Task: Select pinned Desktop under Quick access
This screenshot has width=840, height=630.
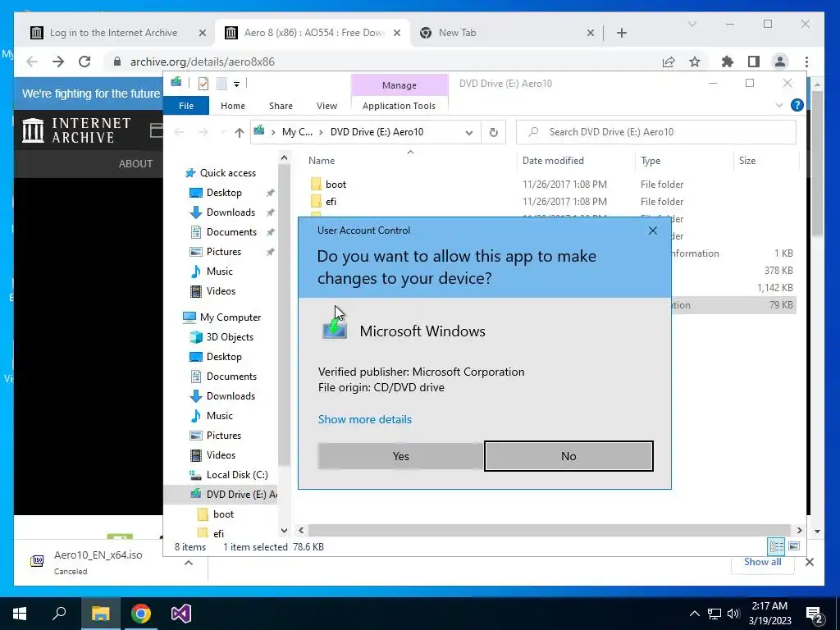Action: coord(224,193)
